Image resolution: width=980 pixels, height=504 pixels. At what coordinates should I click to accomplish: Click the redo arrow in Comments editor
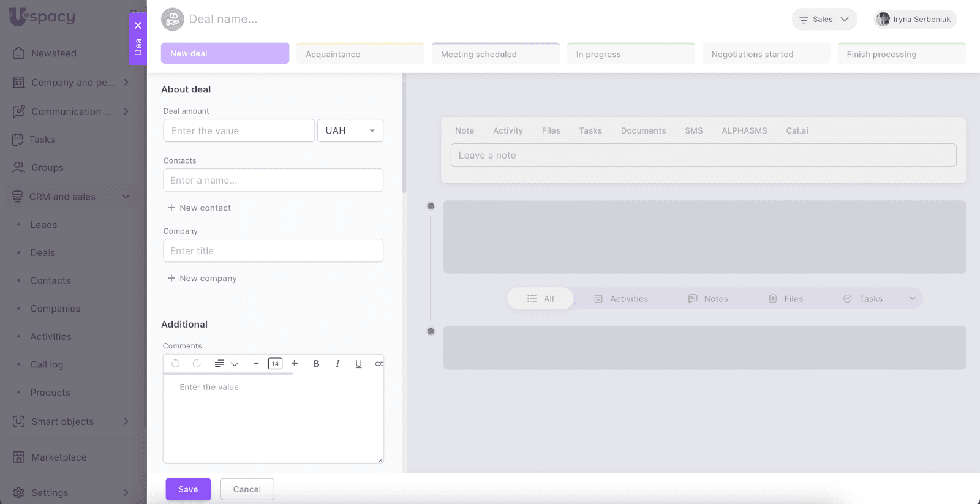pyautogui.click(x=197, y=363)
